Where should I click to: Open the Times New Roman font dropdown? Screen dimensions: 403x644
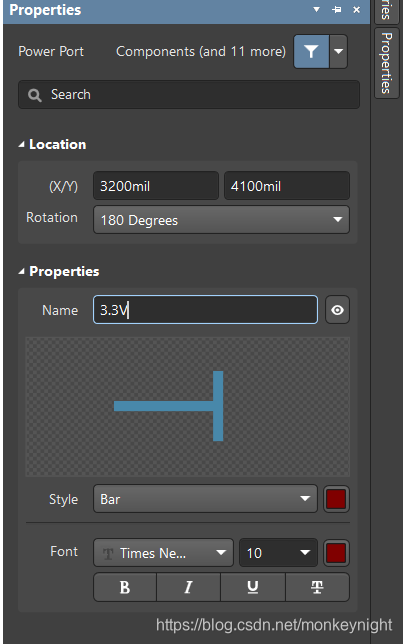tap(164, 553)
